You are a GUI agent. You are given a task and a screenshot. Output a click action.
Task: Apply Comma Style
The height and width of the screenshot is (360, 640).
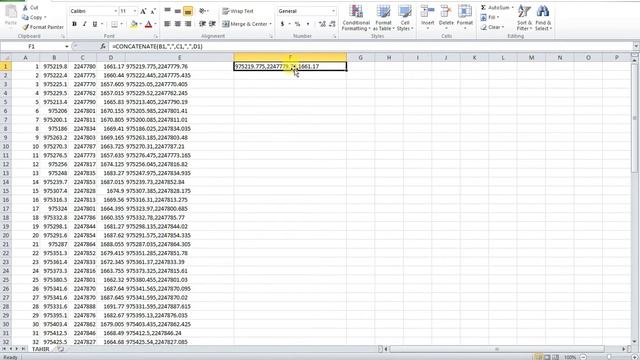308,24
